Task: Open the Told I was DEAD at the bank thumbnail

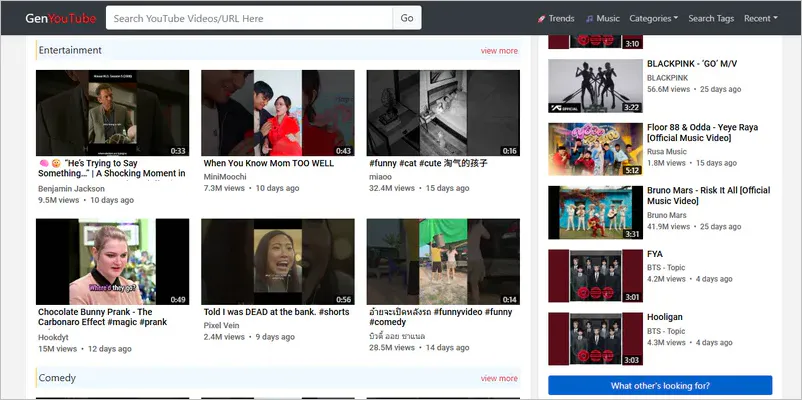Action: click(278, 262)
